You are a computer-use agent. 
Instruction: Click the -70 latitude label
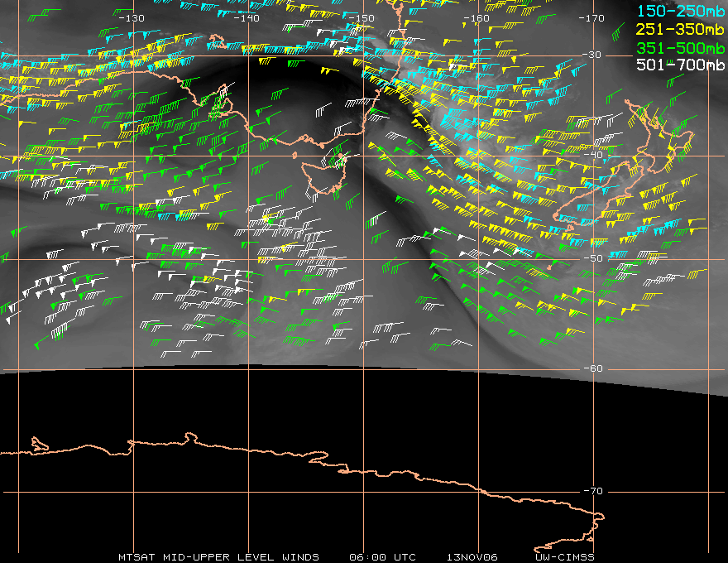click(593, 491)
